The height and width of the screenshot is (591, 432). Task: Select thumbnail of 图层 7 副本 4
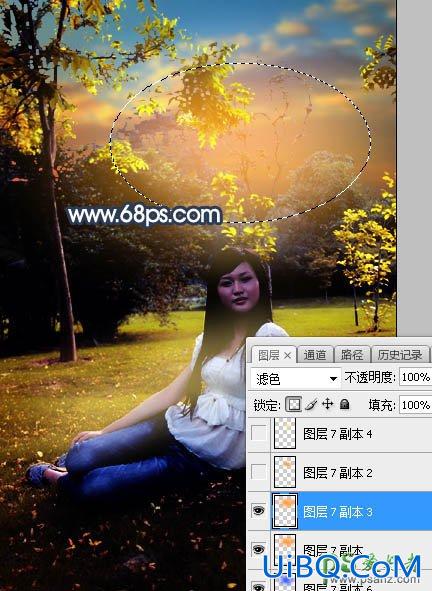pyautogui.click(x=285, y=433)
